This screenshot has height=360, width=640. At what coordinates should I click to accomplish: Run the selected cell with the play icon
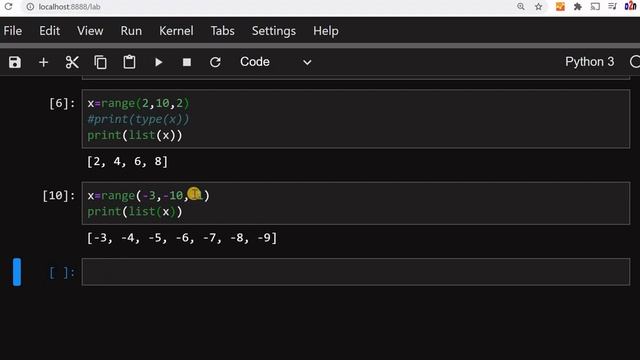(x=158, y=62)
